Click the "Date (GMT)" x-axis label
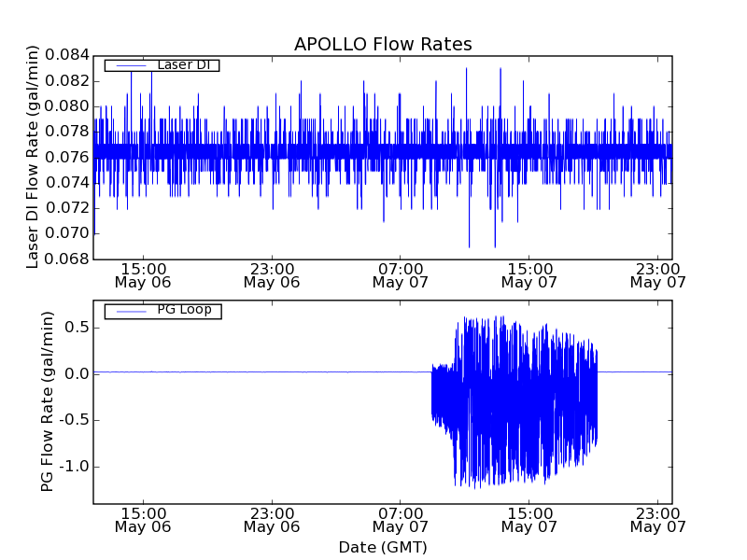 point(383,547)
